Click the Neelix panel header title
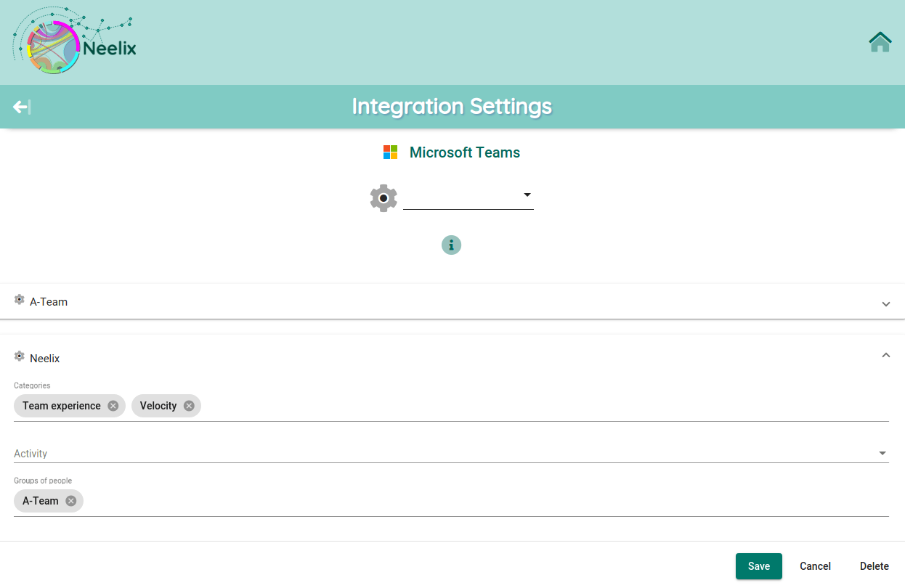The image size is (905, 588). coord(45,358)
